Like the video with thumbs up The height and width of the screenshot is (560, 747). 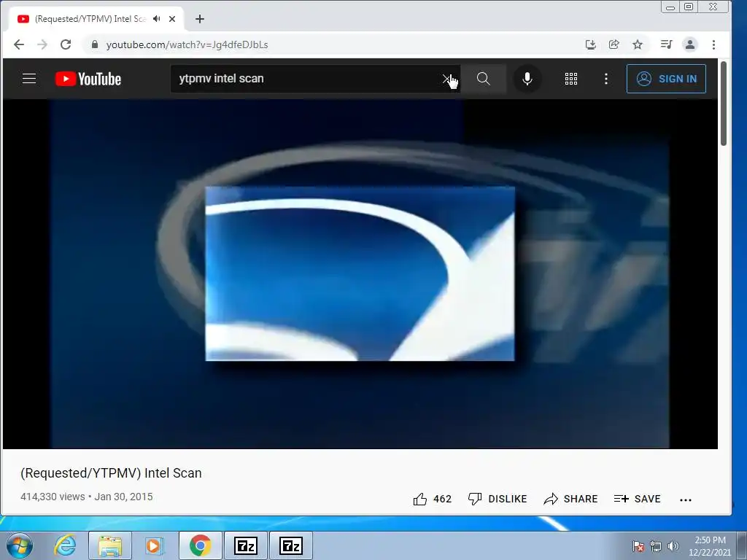[432, 499]
